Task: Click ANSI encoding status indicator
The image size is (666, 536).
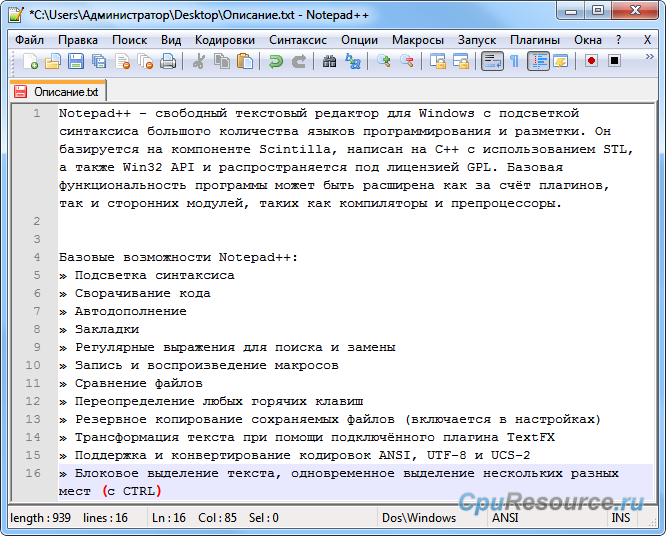Action: click(505, 518)
